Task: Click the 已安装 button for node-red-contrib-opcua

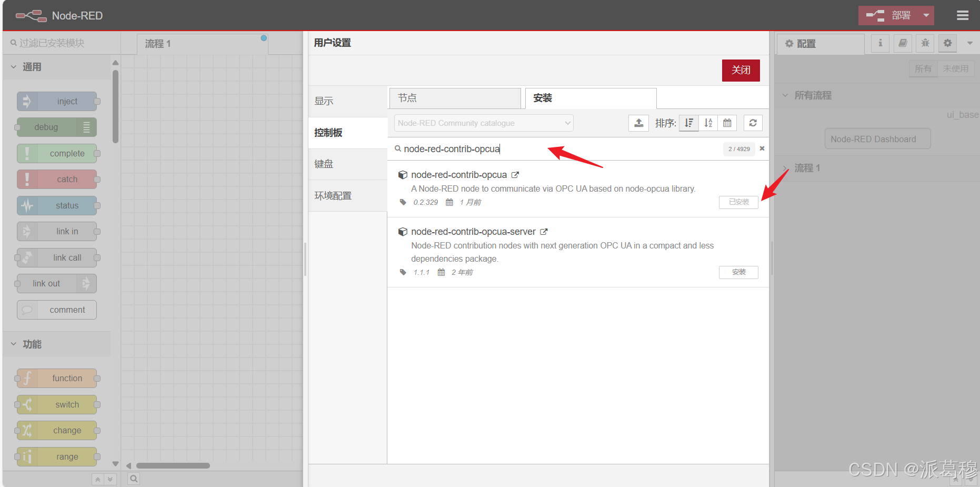Action: [738, 202]
